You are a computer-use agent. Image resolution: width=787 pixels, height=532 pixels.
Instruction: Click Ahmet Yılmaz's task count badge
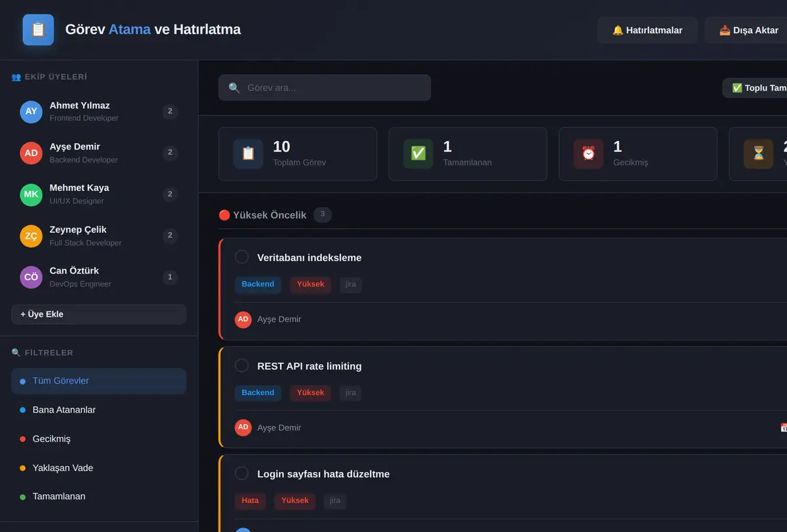pos(170,112)
